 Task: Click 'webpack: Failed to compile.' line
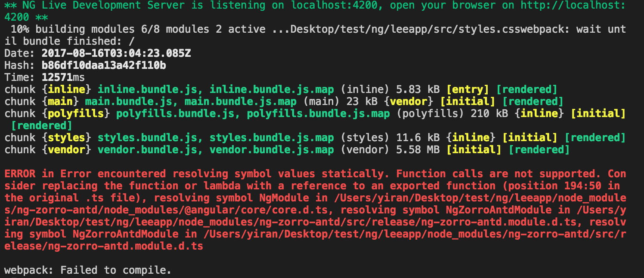point(88,270)
